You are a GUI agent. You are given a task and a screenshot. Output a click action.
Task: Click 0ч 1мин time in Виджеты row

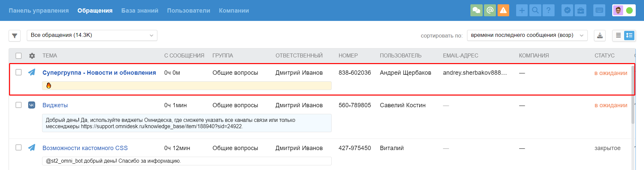coord(176,105)
